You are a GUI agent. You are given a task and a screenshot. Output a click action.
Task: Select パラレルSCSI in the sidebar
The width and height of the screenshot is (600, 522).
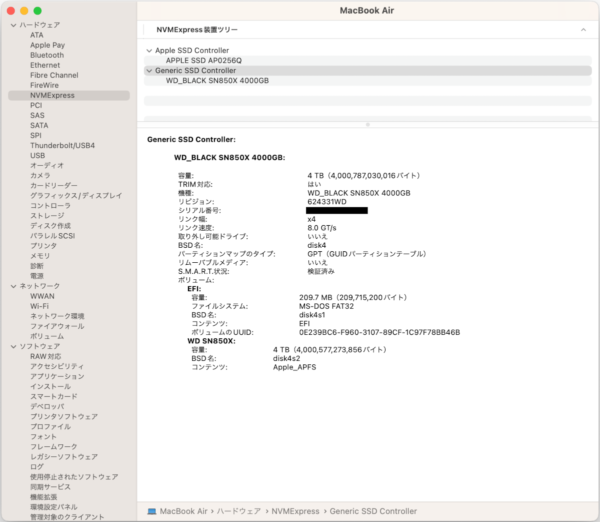coord(52,236)
